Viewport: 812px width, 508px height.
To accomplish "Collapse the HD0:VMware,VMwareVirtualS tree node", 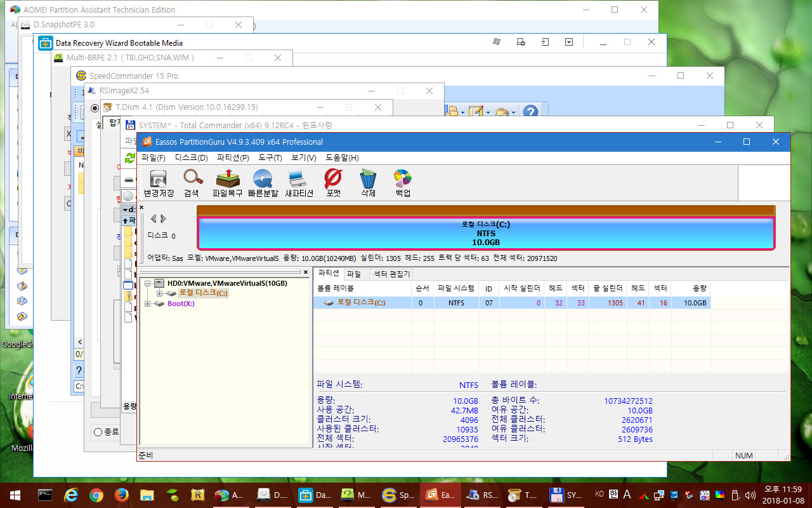I will tap(148, 283).
